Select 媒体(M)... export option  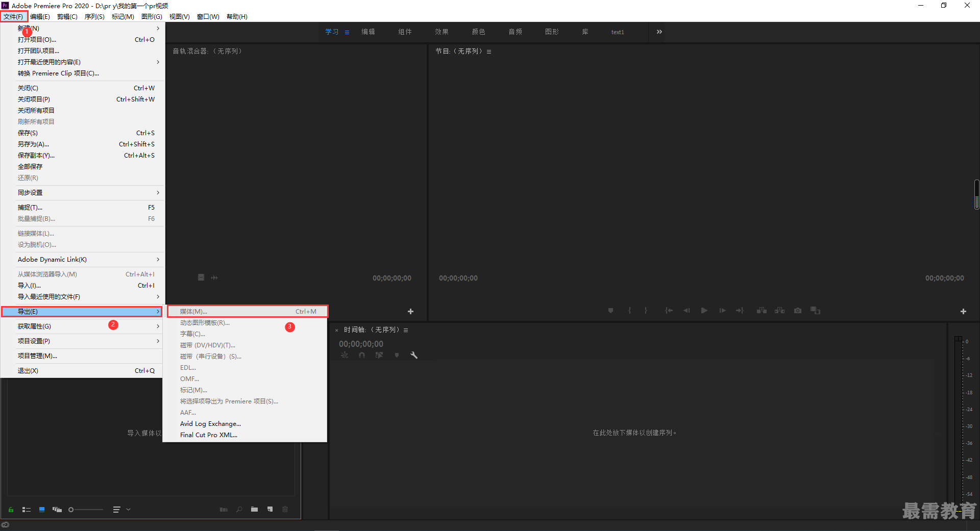[248, 312]
